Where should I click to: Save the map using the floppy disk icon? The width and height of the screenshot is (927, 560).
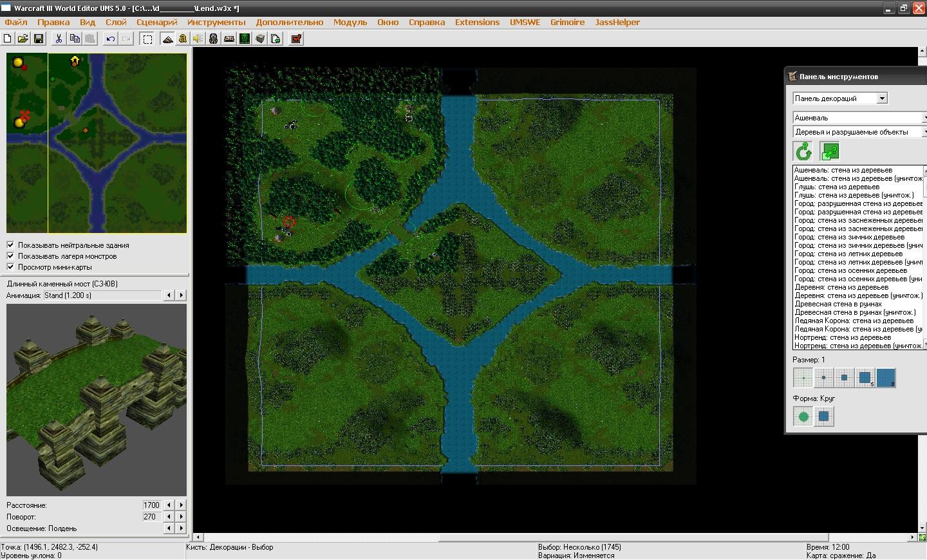[x=39, y=39]
